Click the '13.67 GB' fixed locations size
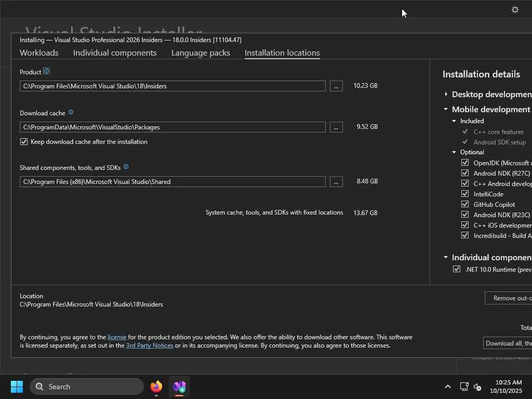 pyautogui.click(x=365, y=212)
